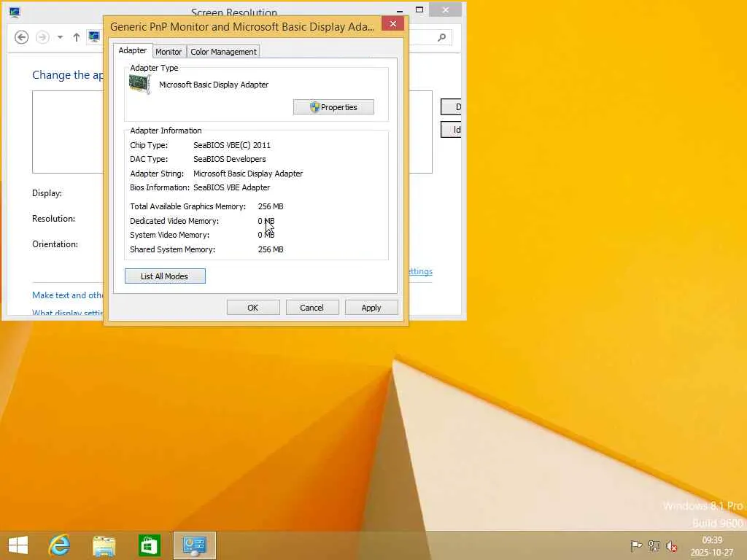The width and height of the screenshot is (747, 560).
Task: Close the Generic PnP Monitor dialog
Action: pyautogui.click(x=392, y=24)
